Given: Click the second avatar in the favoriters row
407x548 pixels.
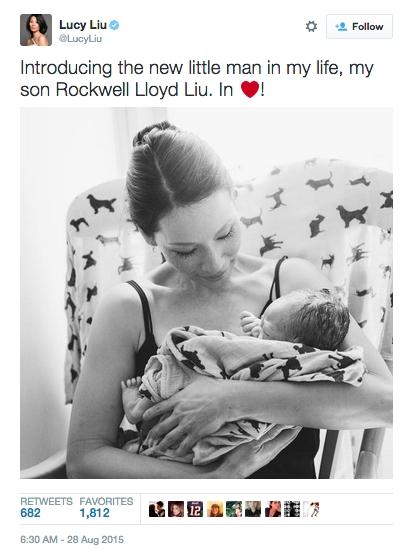Looking at the screenshot, I should [x=176, y=509].
